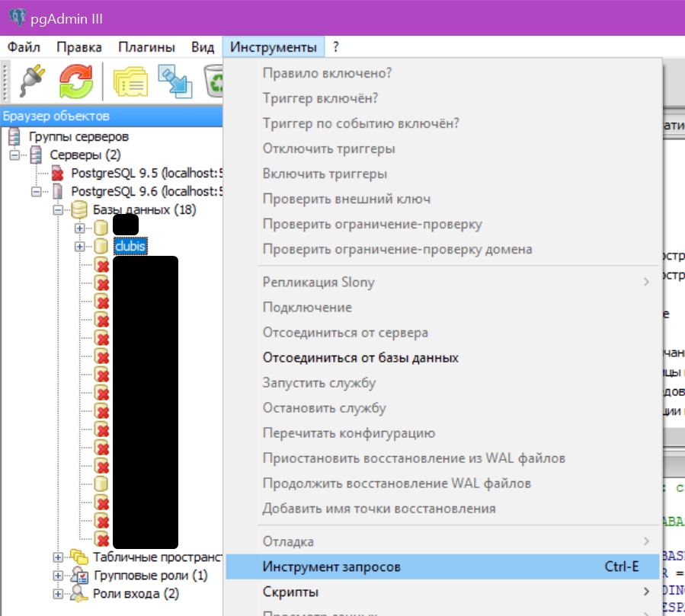Viewport: 685px width, 616px height.
Task: Click Продолжить восстановление WAL файлов
Action: click(442, 484)
